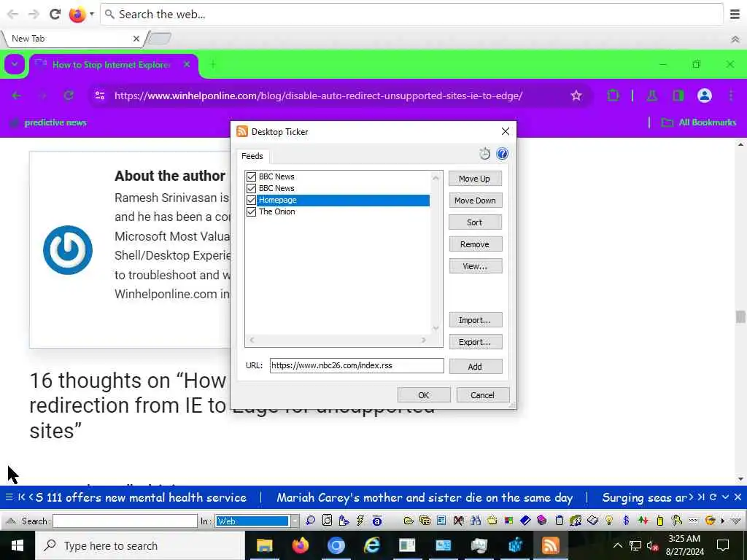Open site information icon in address bar
Screen dimensions: 747x560
coord(99,96)
